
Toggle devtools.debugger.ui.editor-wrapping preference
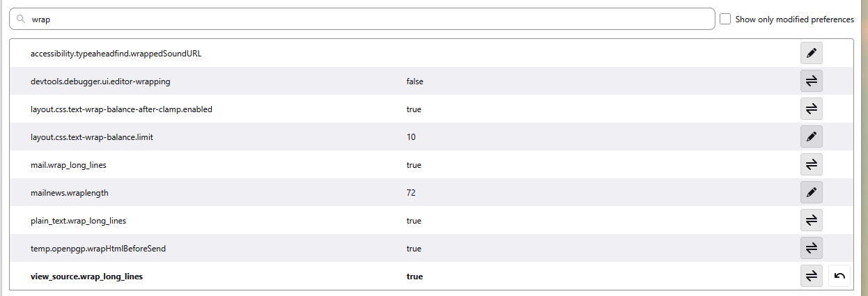[811, 81]
